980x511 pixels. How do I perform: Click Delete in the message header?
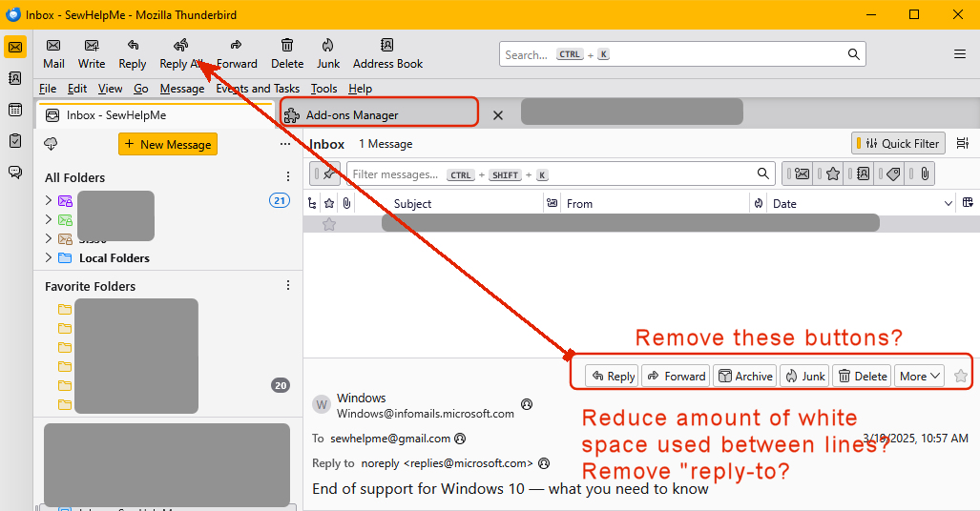point(862,376)
